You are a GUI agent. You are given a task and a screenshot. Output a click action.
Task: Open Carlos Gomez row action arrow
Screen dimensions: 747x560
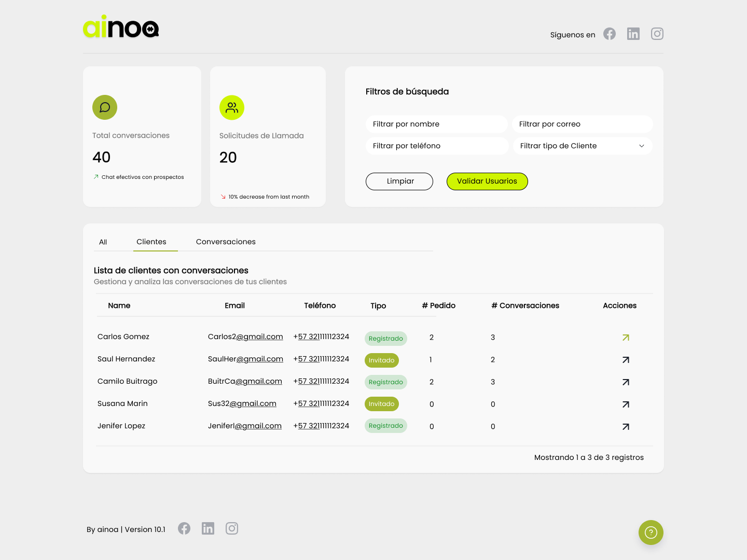click(x=626, y=338)
